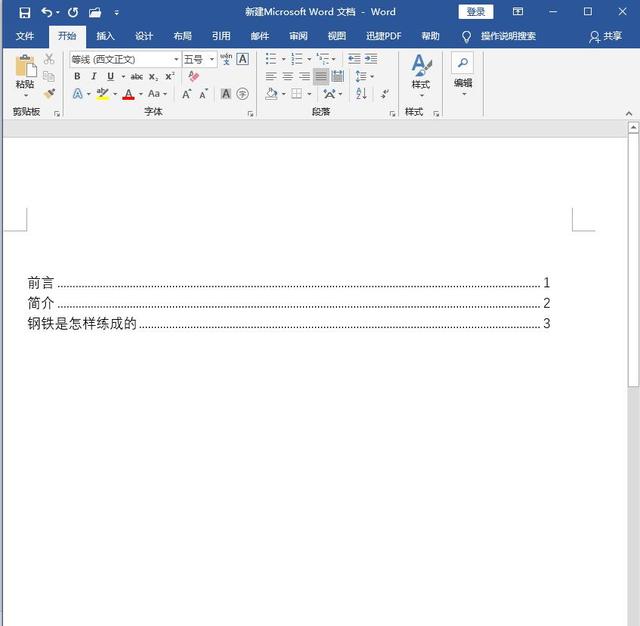Open Font dialog launcher
Viewport: 640px width, 626px height.
[250, 114]
